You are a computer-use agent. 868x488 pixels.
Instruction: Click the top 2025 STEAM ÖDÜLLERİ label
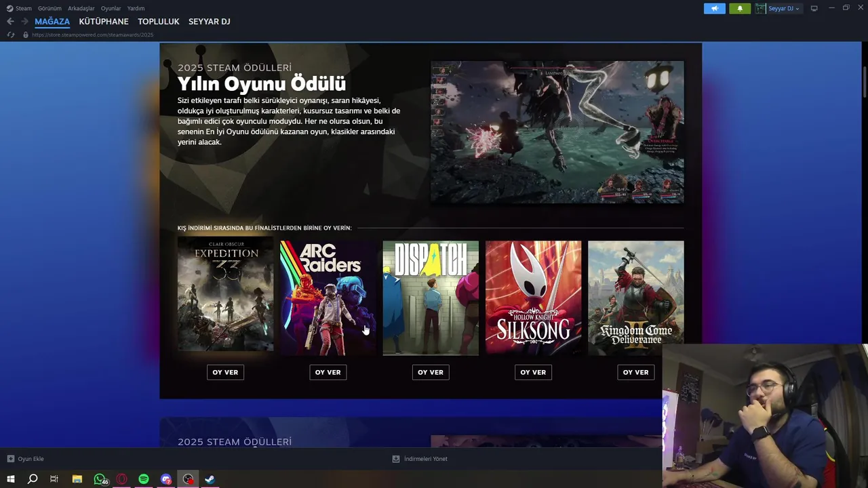(235, 68)
